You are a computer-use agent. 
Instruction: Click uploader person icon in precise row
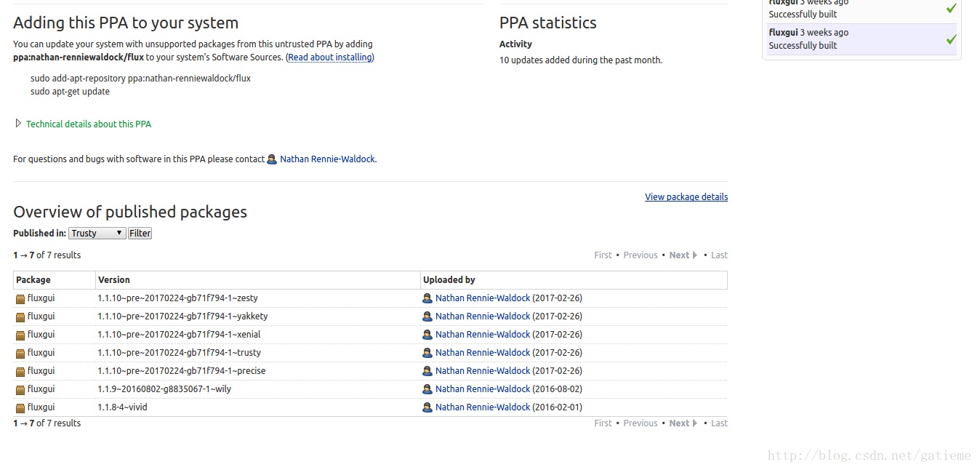[427, 371]
